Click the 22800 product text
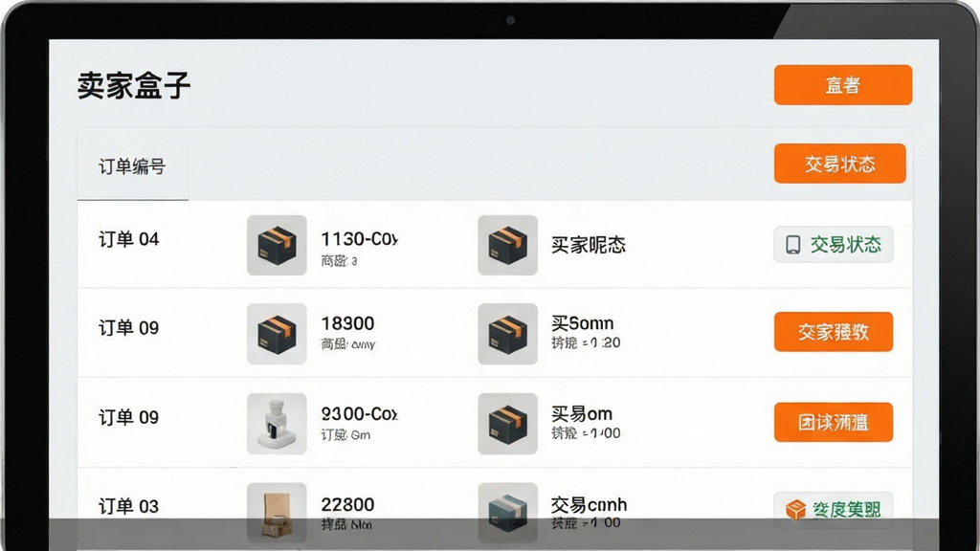Image resolution: width=980 pixels, height=551 pixels. (347, 504)
